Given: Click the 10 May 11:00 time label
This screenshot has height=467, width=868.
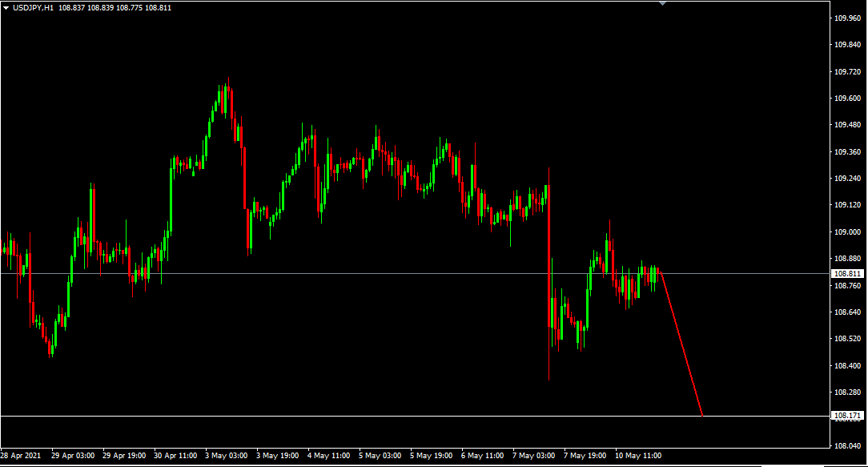Looking at the screenshot, I should point(638,456).
